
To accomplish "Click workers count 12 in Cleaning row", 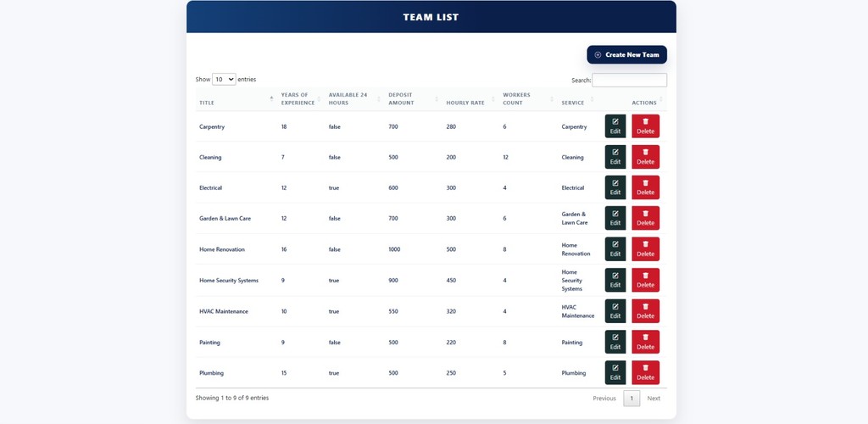I will 505,157.
